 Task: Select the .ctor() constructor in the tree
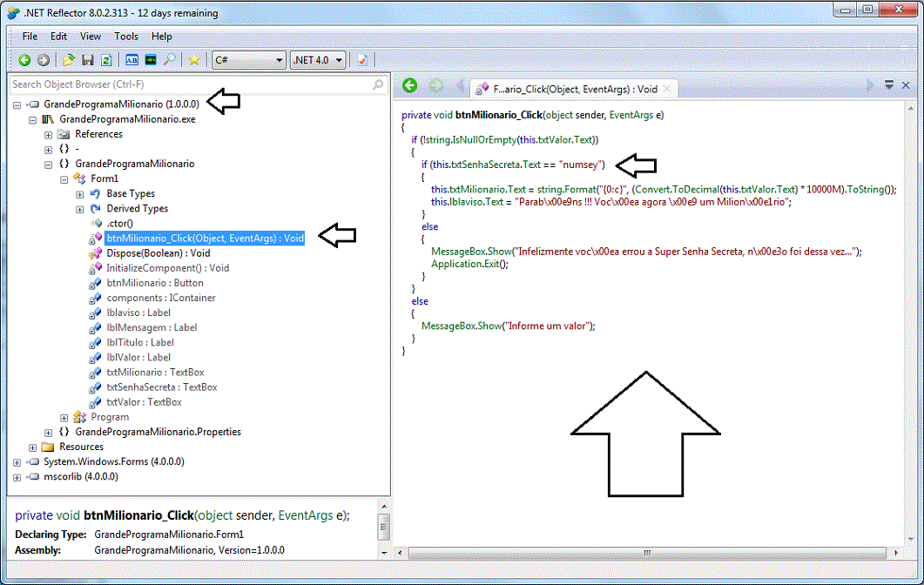coord(119,223)
